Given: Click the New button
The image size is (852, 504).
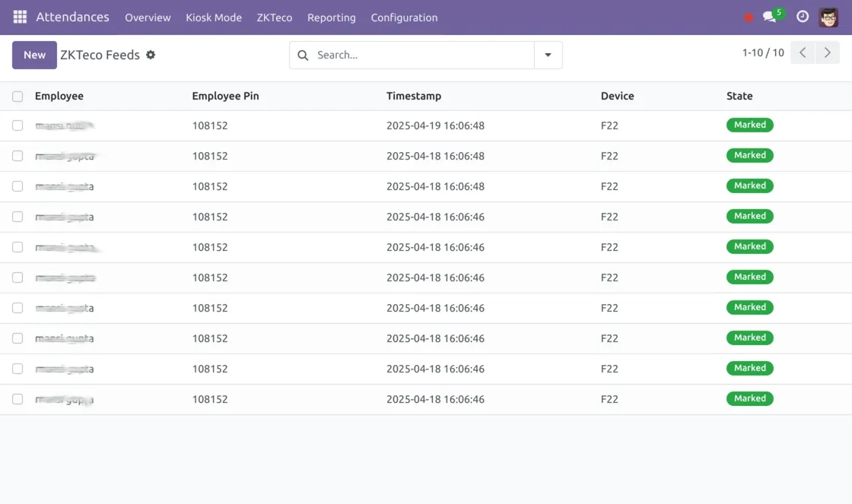Looking at the screenshot, I should (x=34, y=55).
